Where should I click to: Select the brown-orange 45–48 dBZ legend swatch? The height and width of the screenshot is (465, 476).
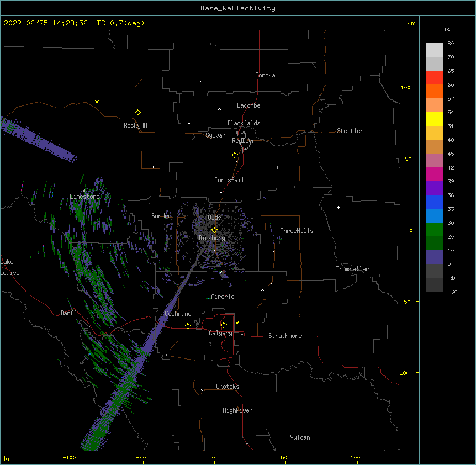pos(434,146)
